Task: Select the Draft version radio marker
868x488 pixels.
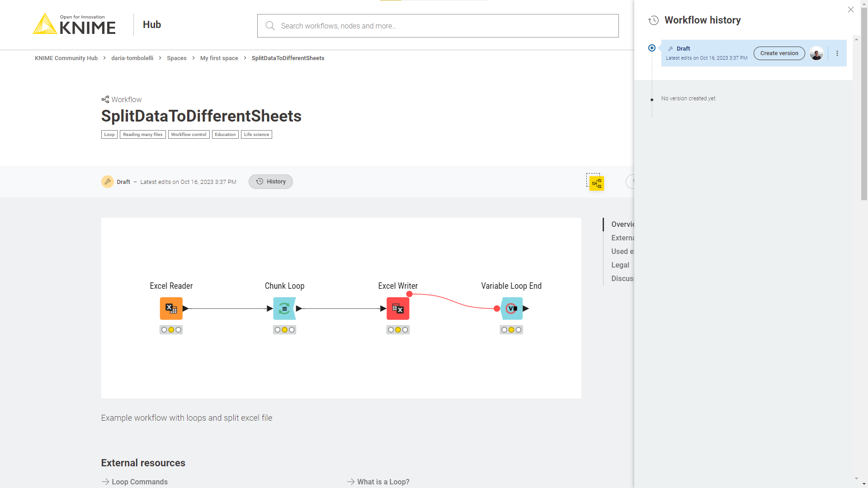Action: [x=651, y=48]
